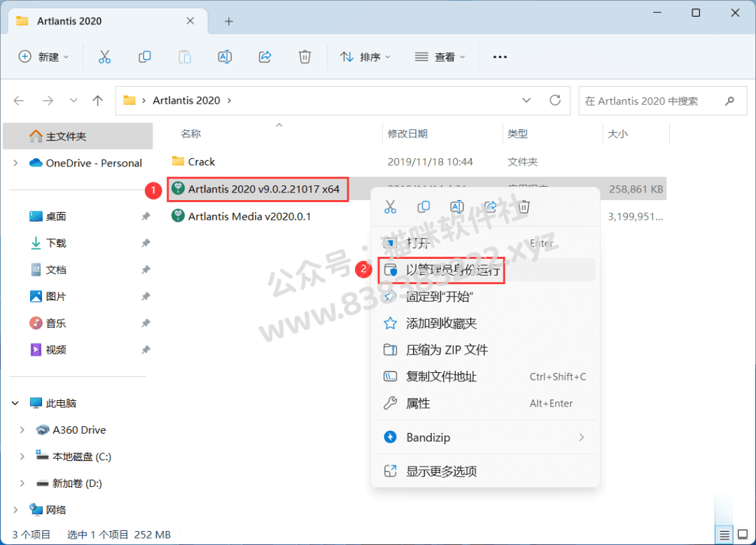Choose 属性 in context menu
This screenshot has width=756, height=545.
[x=486, y=403]
